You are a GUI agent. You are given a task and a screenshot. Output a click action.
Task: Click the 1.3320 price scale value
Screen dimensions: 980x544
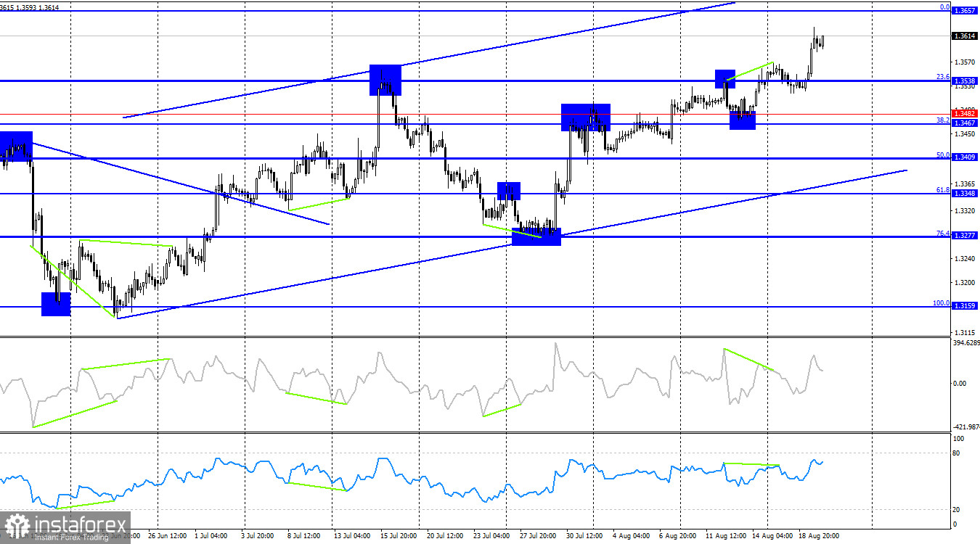click(965, 211)
